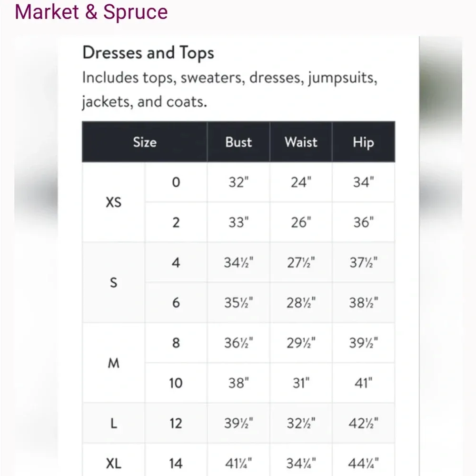The image size is (476, 476).
Task: Click the M size row label
Action: tap(113, 364)
